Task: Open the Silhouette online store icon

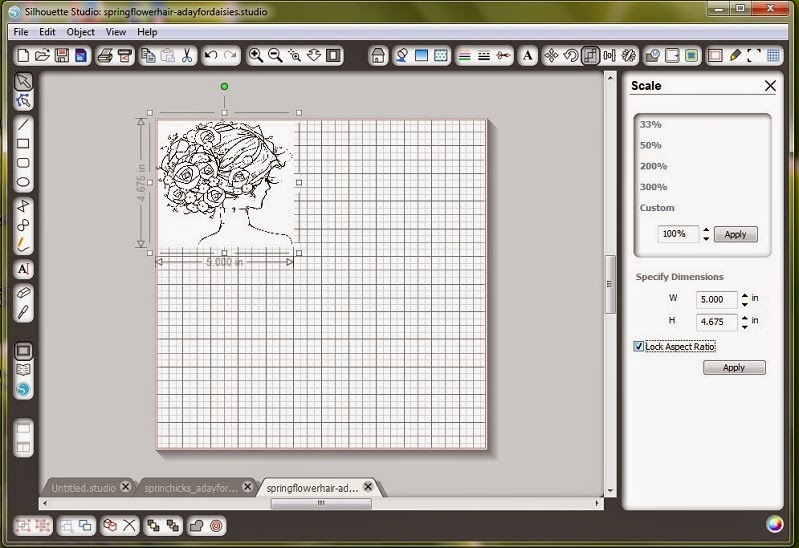Action: tap(23, 389)
